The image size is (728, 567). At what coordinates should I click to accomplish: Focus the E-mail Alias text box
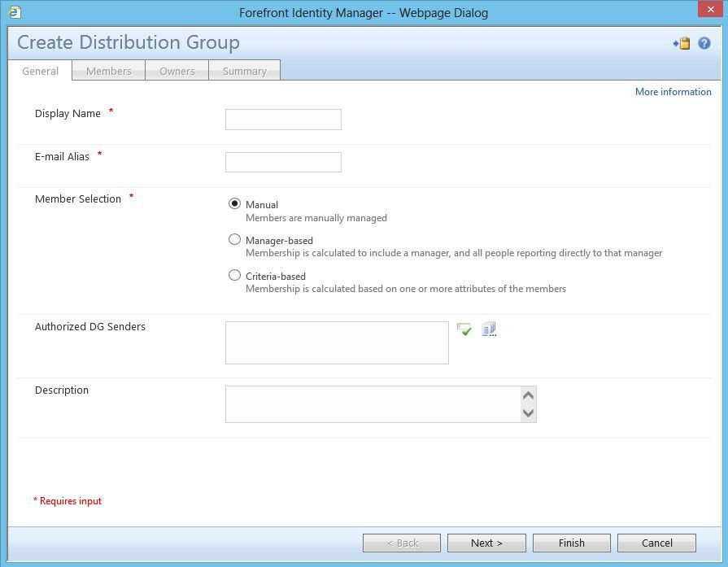[x=283, y=162]
